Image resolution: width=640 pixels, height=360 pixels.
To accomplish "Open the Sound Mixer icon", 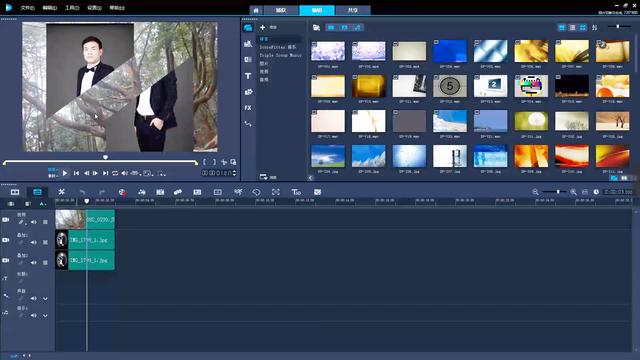I will pyautogui.click(x=141, y=192).
